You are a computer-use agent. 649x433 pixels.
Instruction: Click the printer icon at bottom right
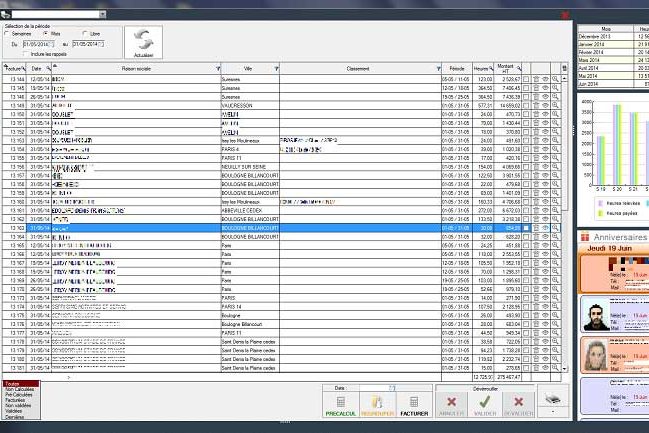pos(553,400)
